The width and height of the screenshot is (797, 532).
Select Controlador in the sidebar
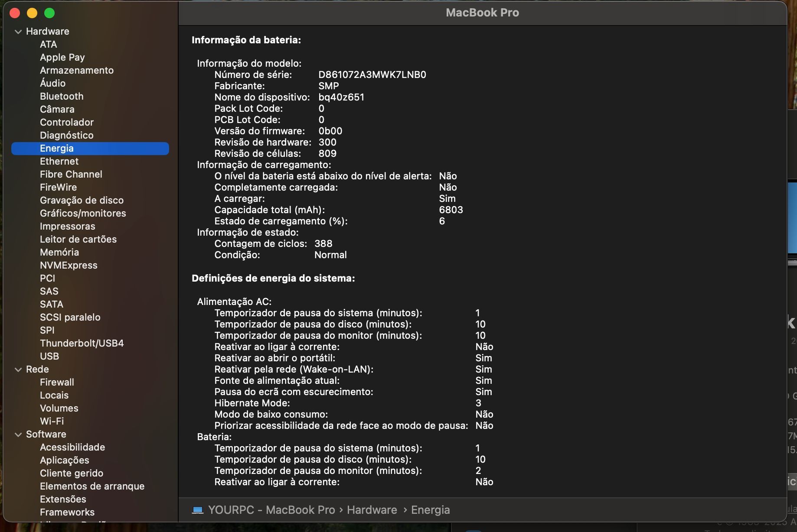(x=67, y=122)
